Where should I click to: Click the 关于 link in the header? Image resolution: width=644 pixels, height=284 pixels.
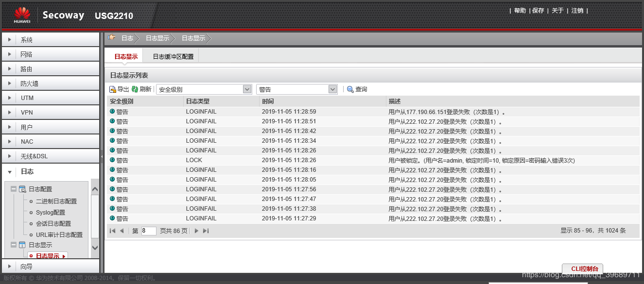[557, 11]
